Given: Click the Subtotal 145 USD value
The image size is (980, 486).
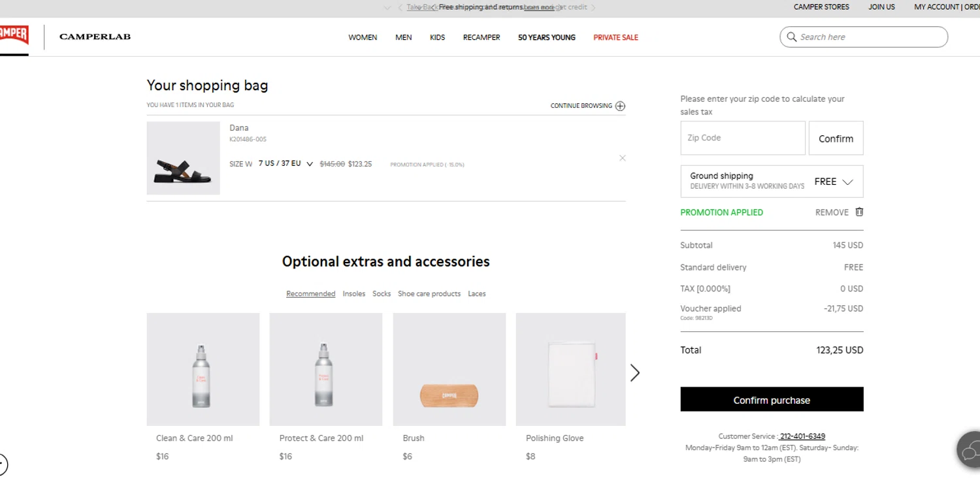Looking at the screenshot, I should click(848, 246).
